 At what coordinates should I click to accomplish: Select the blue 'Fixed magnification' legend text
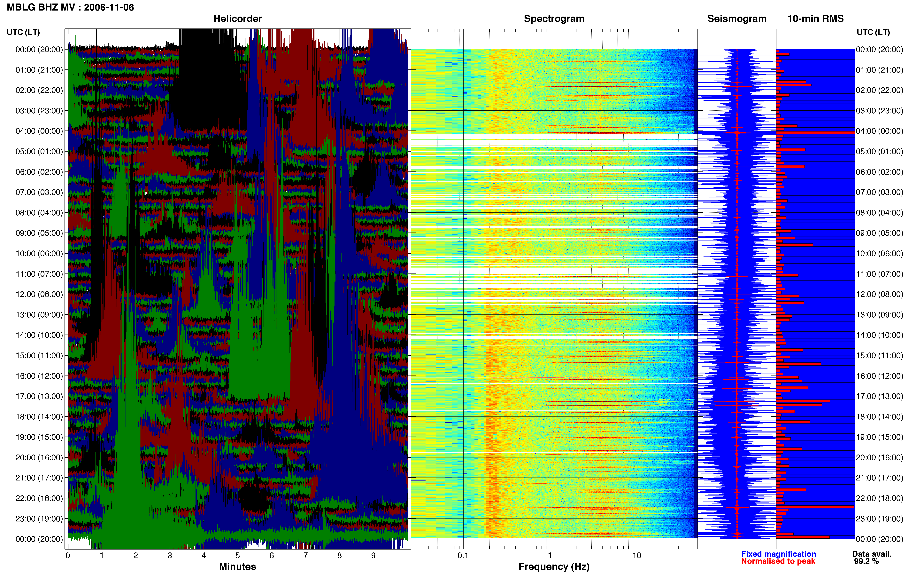pyautogui.click(x=778, y=554)
